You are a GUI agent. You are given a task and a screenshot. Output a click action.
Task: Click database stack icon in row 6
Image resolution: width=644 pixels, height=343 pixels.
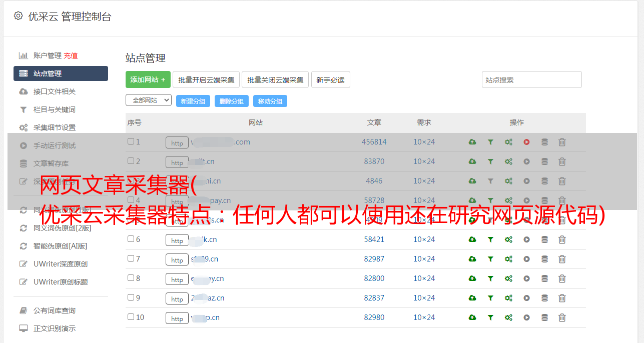(x=544, y=239)
